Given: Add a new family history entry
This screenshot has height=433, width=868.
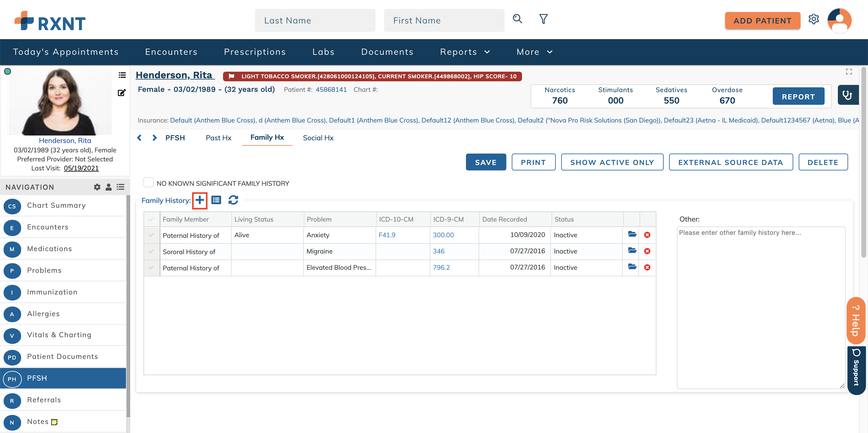Looking at the screenshot, I should click(200, 200).
